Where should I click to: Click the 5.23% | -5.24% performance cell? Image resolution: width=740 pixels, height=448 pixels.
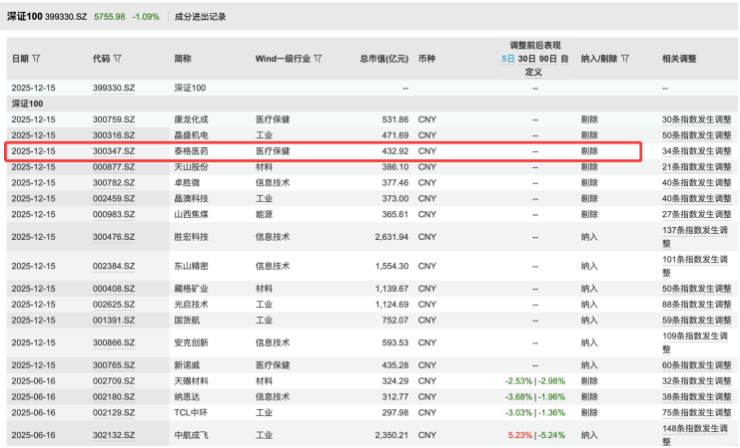coord(536,435)
